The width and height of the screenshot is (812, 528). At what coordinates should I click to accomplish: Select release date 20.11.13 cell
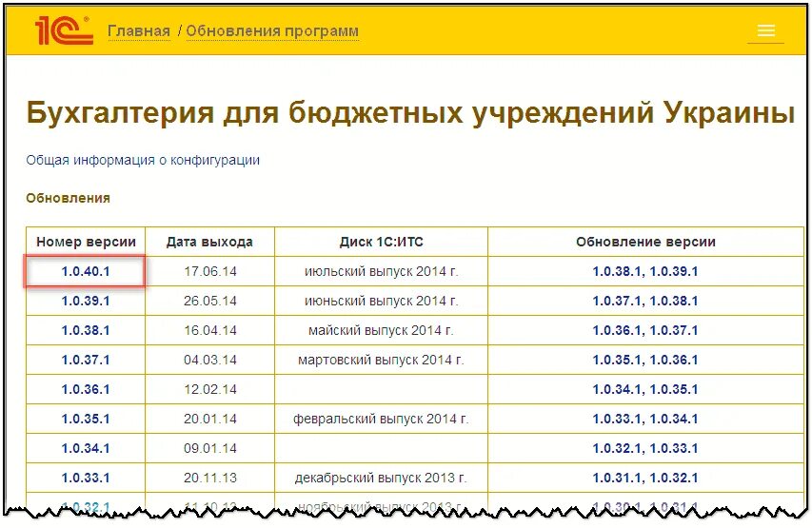pyautogui.click(x=209, y=478)
